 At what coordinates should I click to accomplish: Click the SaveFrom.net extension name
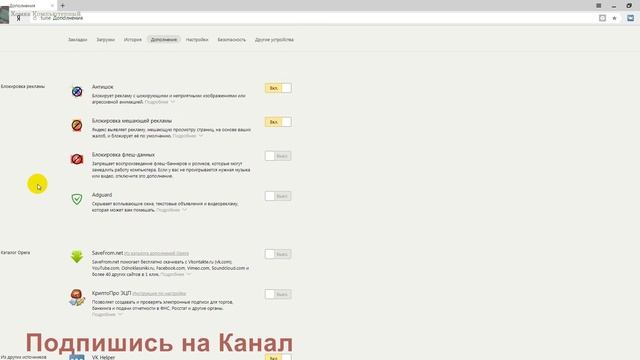coord(107,253)
